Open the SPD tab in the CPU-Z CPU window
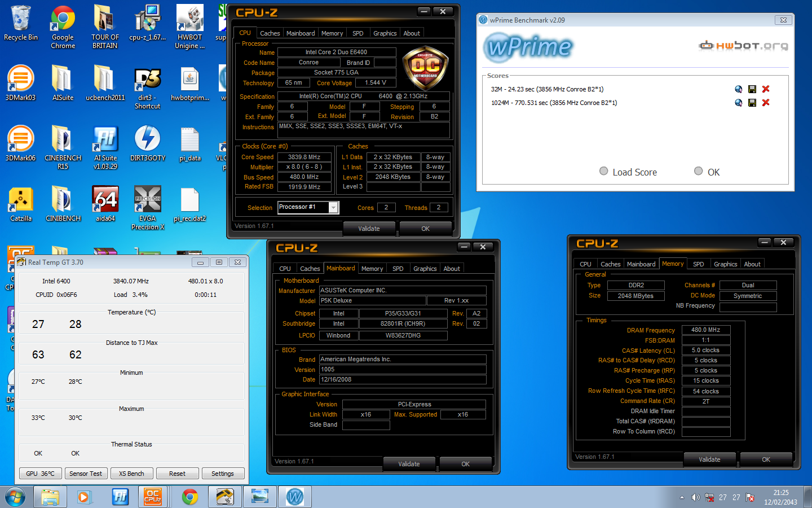The height and width of the screenshot is (508, 812). pyautogui.click(x=358, y=33)
